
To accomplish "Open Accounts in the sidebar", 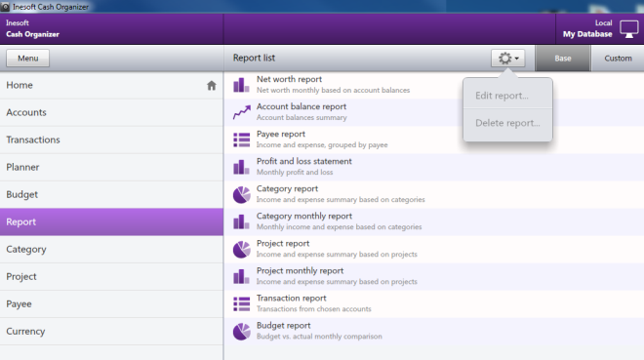I will (111, 112).
